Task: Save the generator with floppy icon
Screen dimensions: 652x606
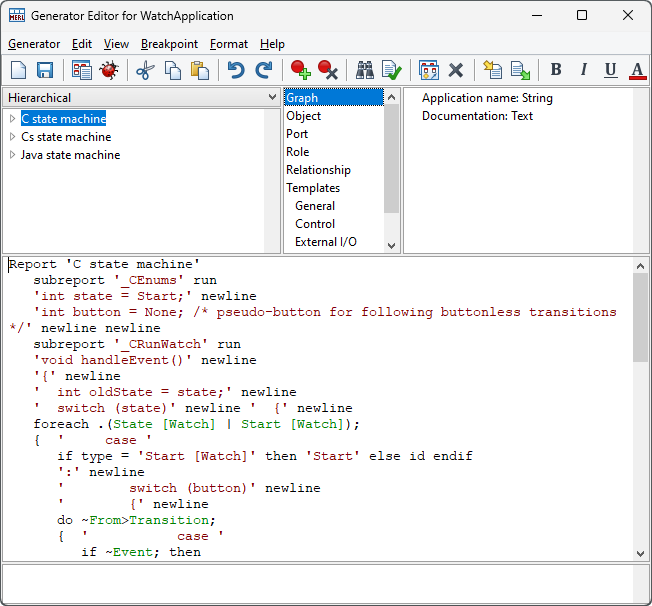Action: click(x=45, y=70)
